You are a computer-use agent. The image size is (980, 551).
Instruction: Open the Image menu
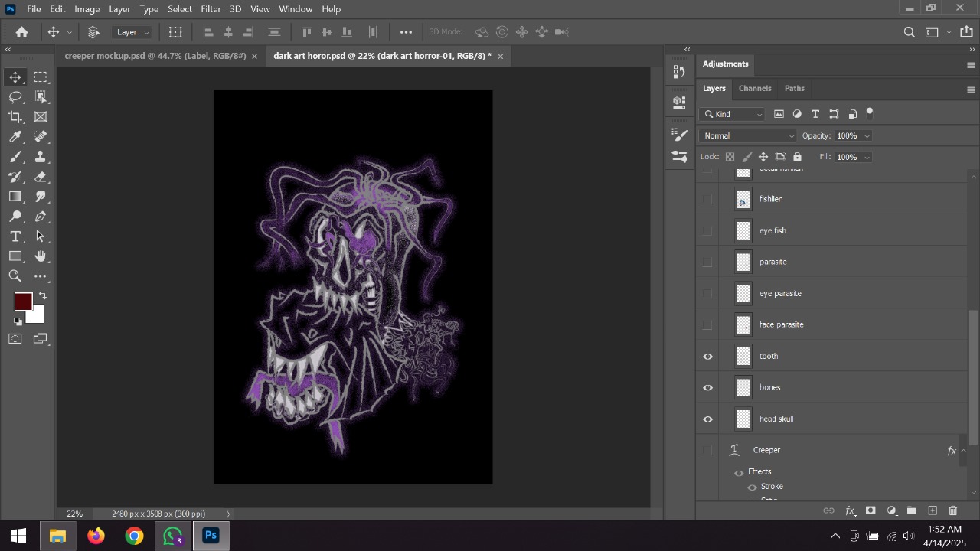point(87,9)
